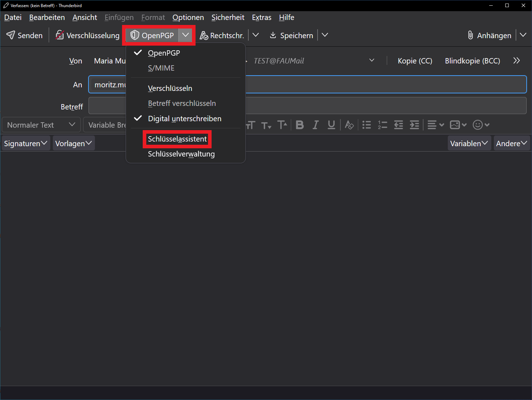The image size is (532, 400).
Task: Enable Verschlüsseln in OpenPGP menu
Action: pyautogui.click(x=170, y=88)
